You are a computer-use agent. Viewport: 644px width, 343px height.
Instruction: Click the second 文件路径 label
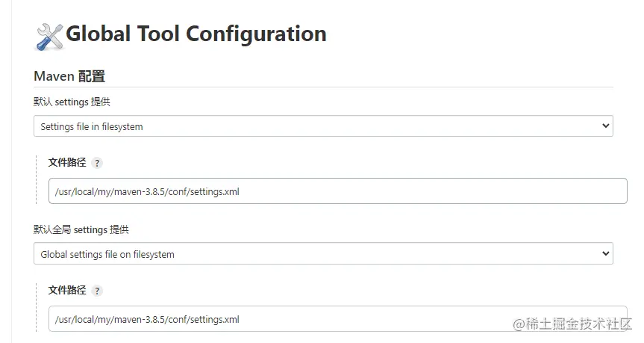click(67, 290)
